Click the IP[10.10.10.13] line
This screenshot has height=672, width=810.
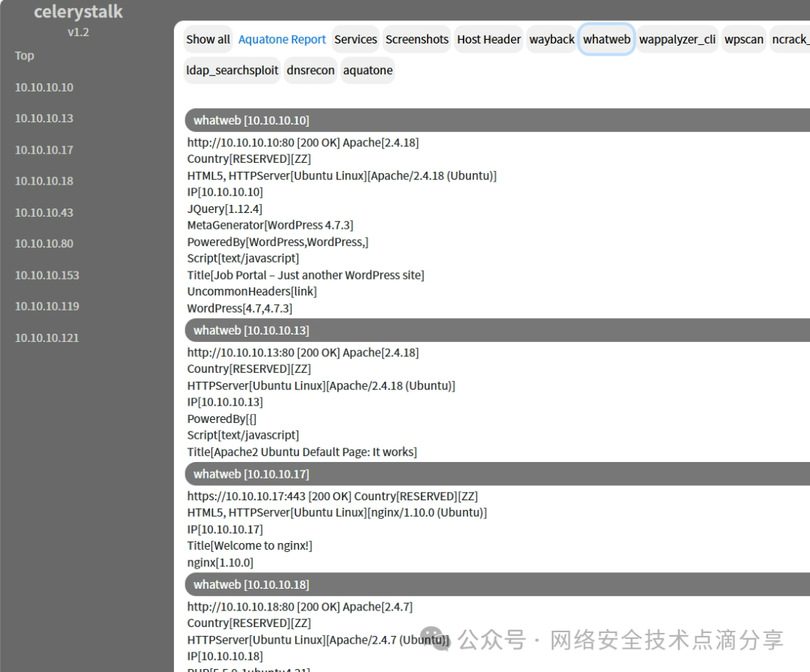225,402
